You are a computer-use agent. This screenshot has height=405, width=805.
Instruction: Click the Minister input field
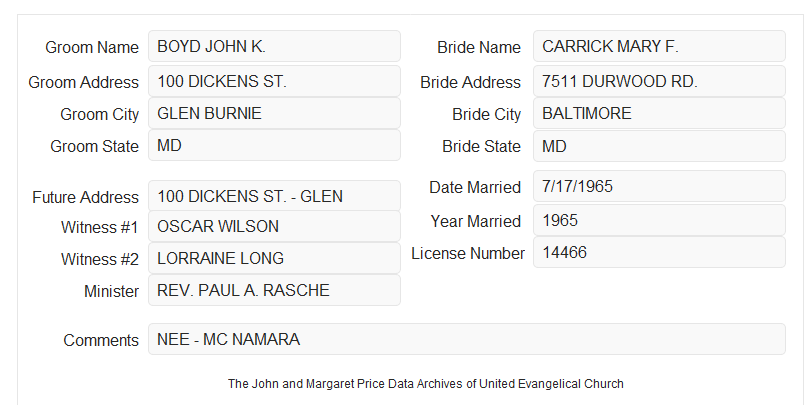click(274, 290)
